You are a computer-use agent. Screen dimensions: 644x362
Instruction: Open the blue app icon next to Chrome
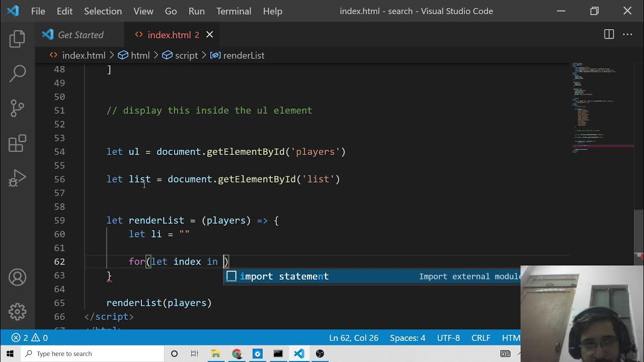tap(257, 353)
